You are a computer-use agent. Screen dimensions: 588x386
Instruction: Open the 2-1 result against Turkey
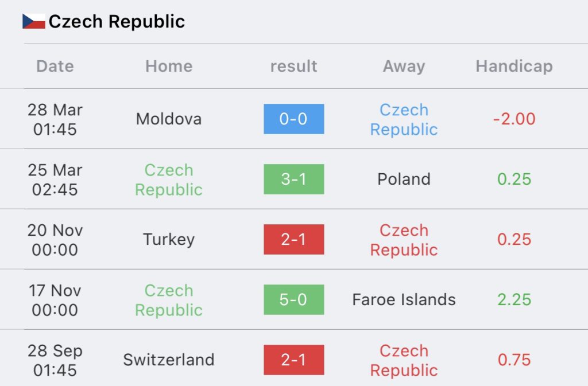click(293, 239)
